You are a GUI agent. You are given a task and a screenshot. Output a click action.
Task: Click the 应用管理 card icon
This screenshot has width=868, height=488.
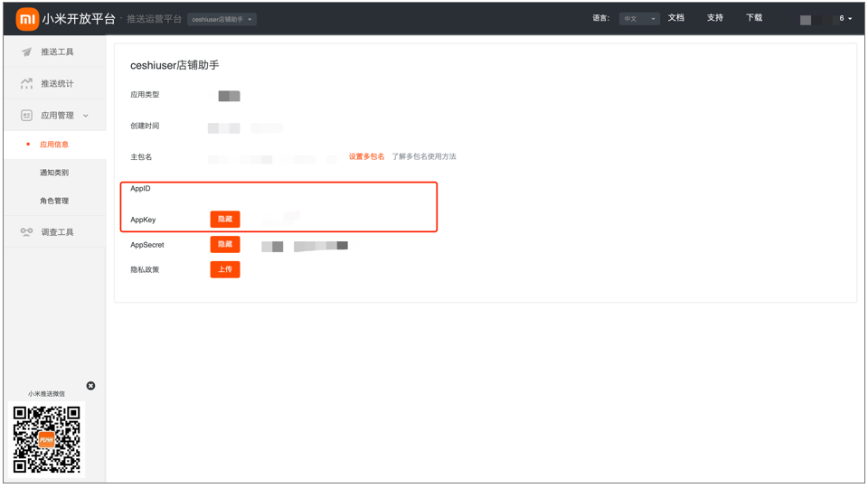(x=26, y=116)
